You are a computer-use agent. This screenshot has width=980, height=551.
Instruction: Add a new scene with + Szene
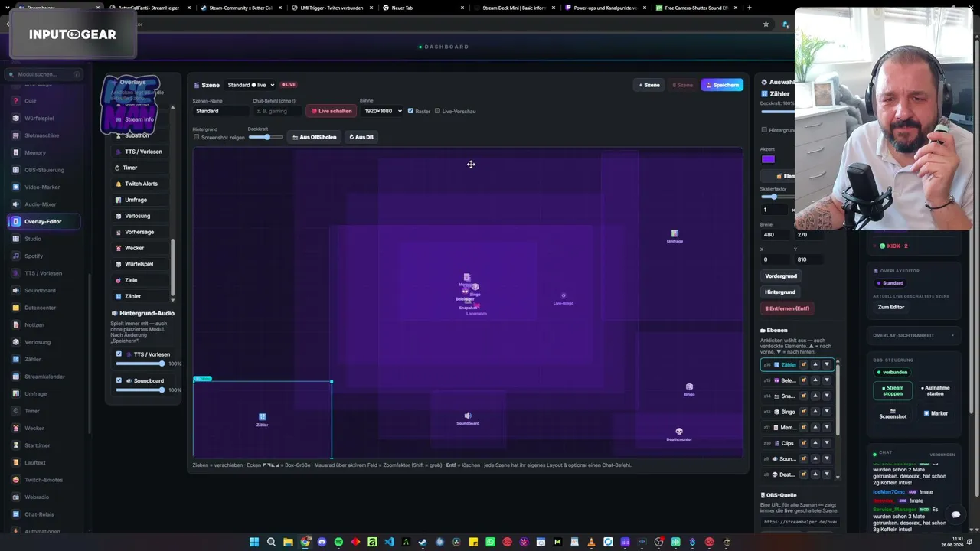(x=649, y=85)
